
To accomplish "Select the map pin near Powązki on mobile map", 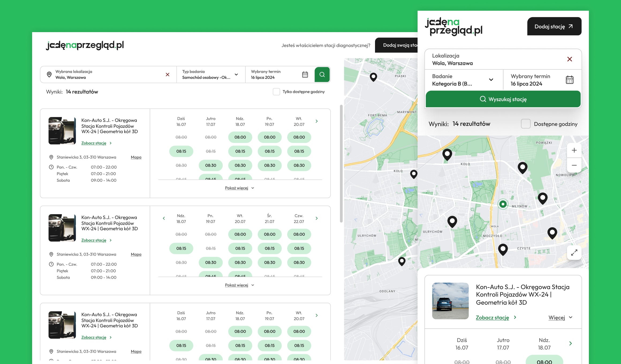I will click(522, 168).
